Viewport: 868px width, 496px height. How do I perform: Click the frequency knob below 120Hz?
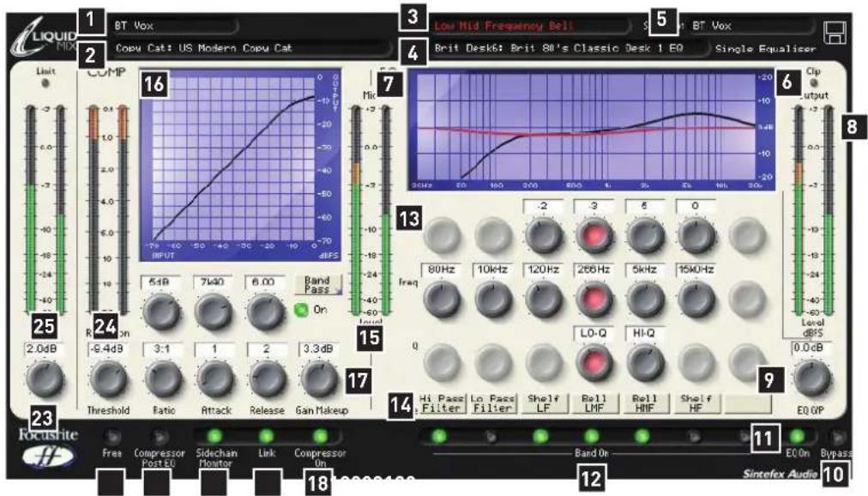[544, 299]
